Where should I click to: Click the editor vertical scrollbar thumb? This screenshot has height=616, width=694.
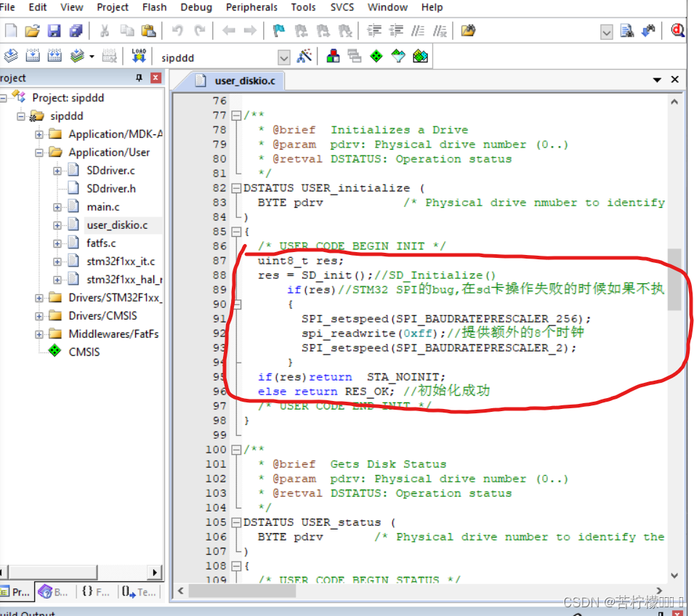pyautogui.click(x=674, y=279)
